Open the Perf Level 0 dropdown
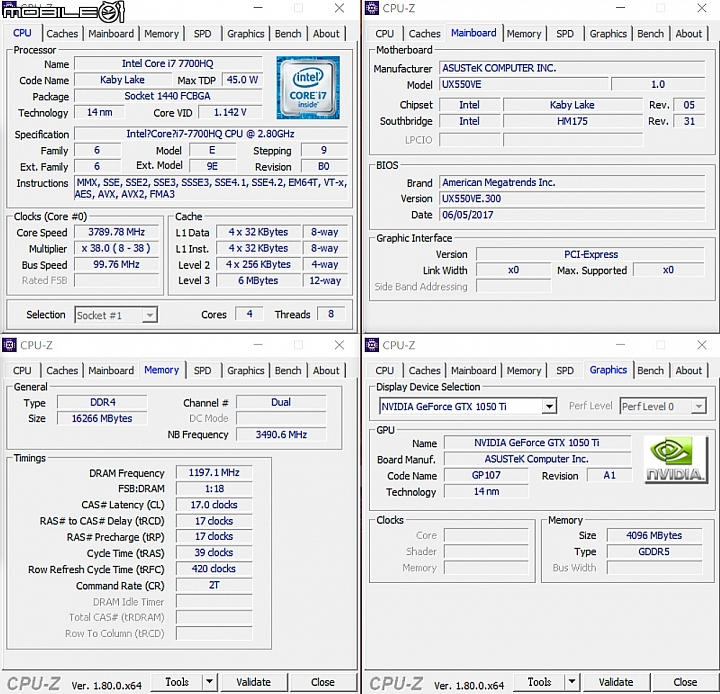This screenshot has height=694, width=720. tap(698, 406)
